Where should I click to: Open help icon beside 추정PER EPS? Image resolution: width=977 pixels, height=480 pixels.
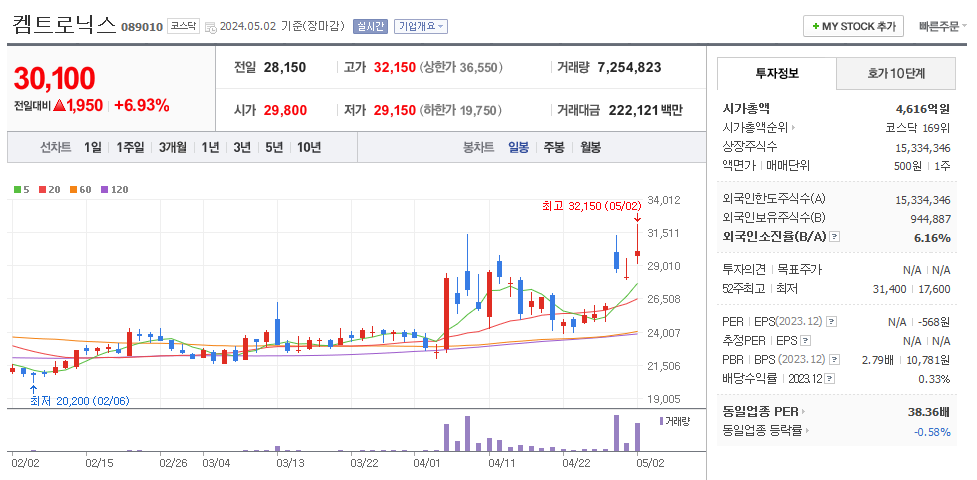click(x=806, y=341)
